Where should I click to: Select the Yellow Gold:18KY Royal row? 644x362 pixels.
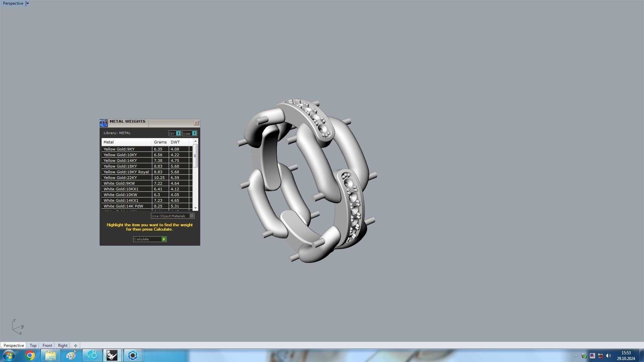click(147, 172)
